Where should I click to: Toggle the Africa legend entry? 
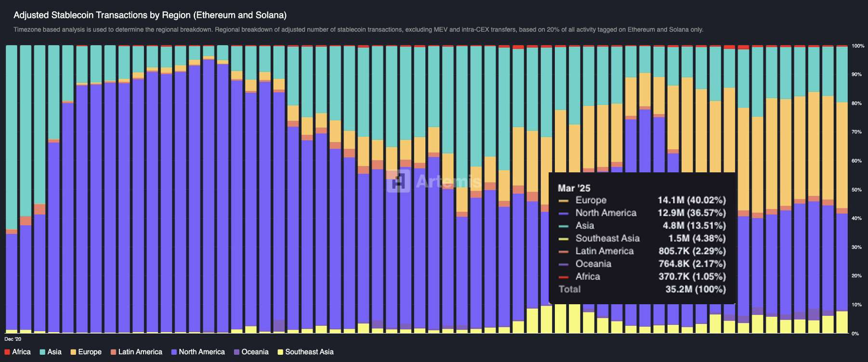coord(18,352)
